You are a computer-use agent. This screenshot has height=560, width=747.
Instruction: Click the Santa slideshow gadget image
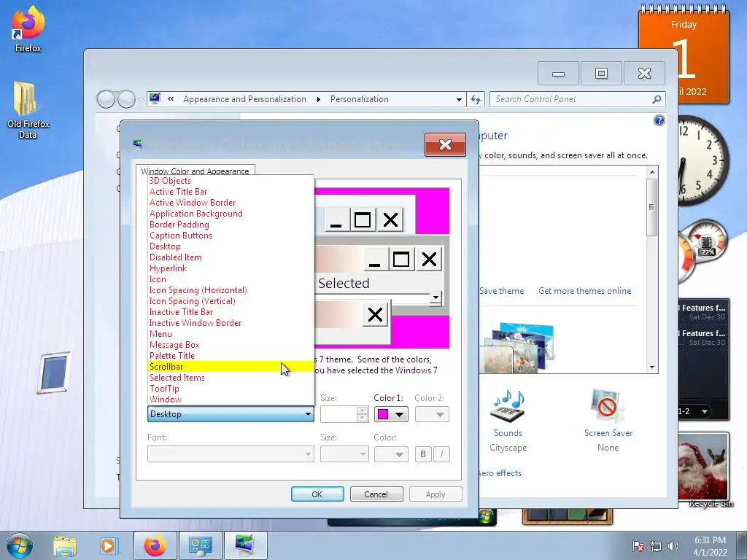(x=704, y=465)
